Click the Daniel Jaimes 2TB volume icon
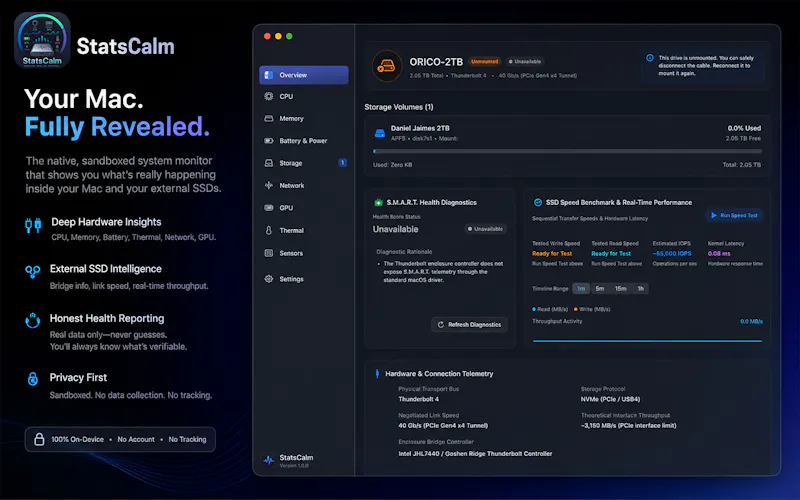800x500 pixels. point(380,133)
